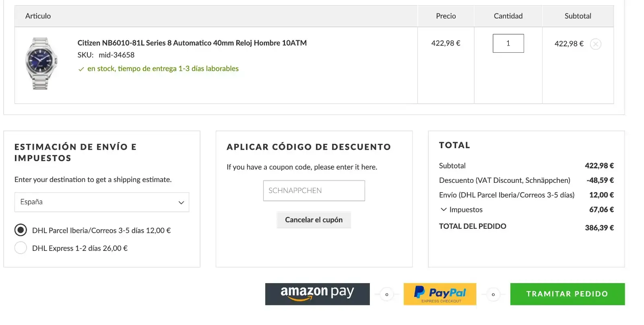
Task: Click the Articulo column header
Action: (38, 16)
